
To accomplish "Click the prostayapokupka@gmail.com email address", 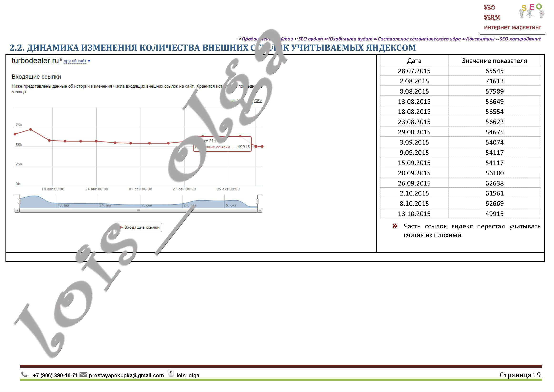I will click(126, 376).
